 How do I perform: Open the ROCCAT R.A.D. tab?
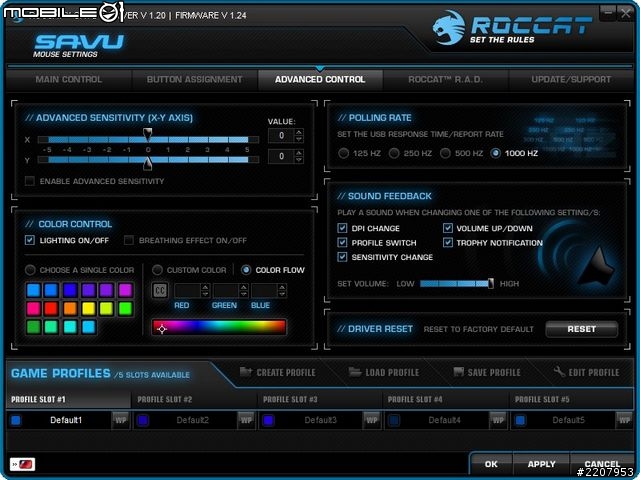(445, 80)
